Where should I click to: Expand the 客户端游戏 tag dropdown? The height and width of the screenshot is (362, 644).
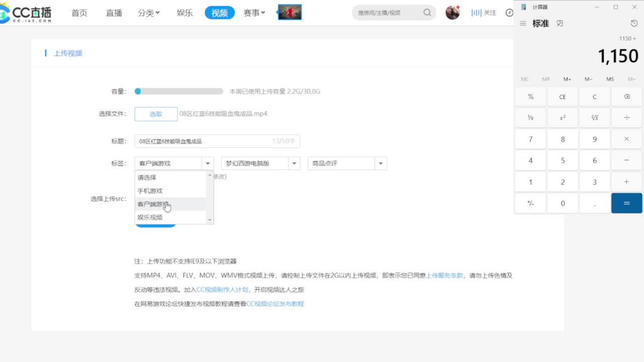point(208,163)
